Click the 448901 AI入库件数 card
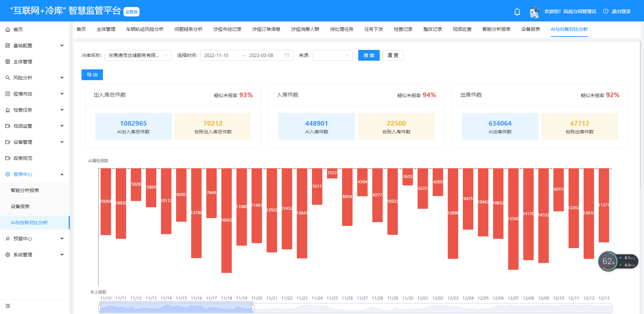The image size is (644, 314). (x=317, y=126)
